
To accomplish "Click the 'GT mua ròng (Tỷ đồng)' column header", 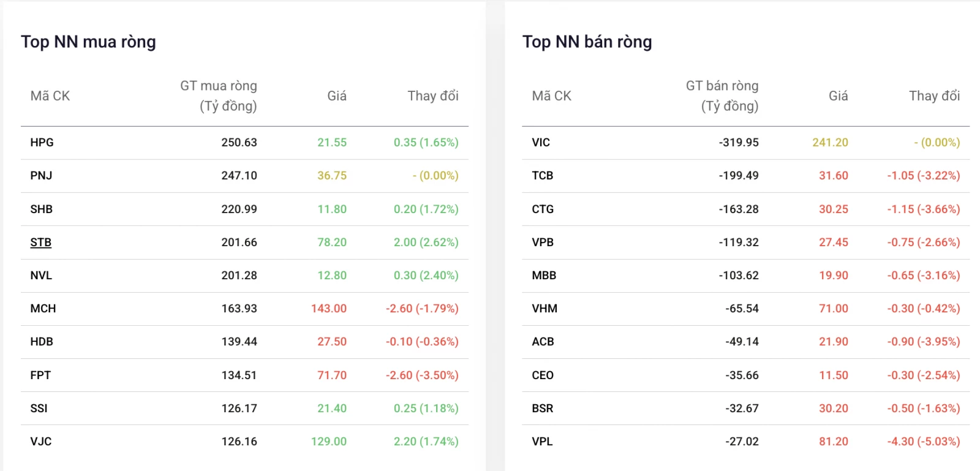I will point(219,96).
